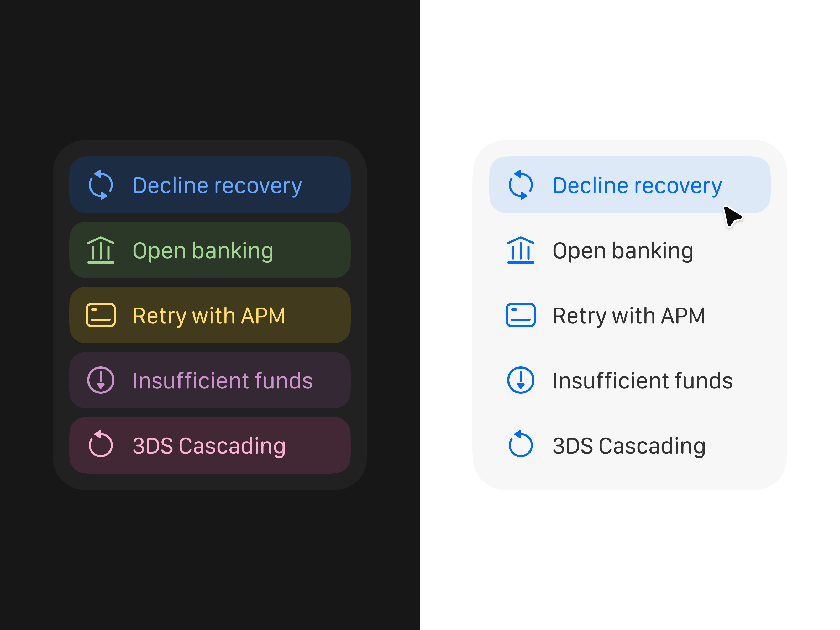Select Retry with APM in dark menu
Screen dimensions: 840x630
point(210,315)
